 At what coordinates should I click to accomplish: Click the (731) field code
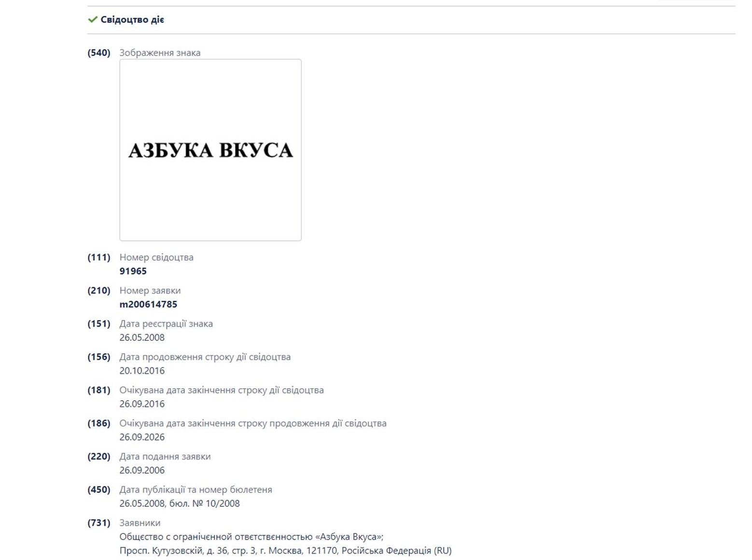tap(98, 523)
